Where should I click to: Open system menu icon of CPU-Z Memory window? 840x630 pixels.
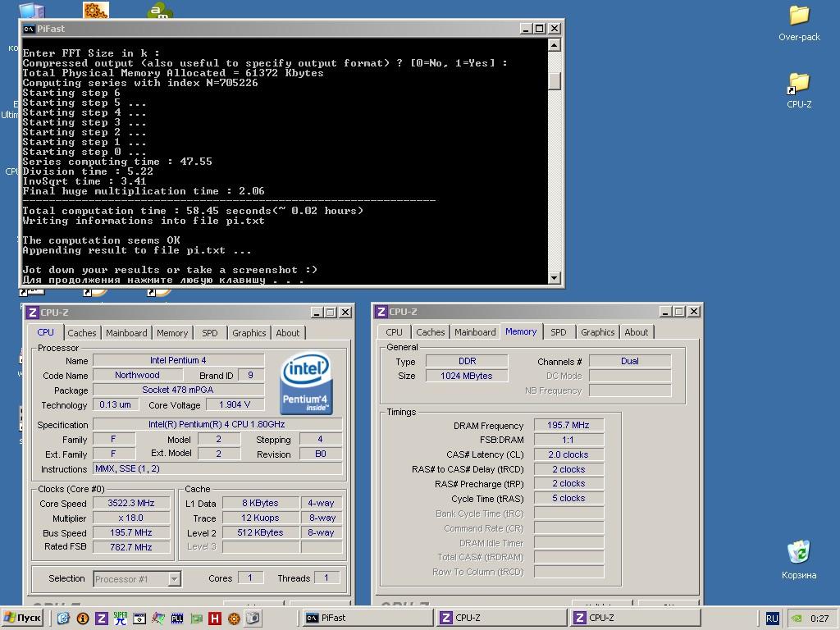(381, 312)
